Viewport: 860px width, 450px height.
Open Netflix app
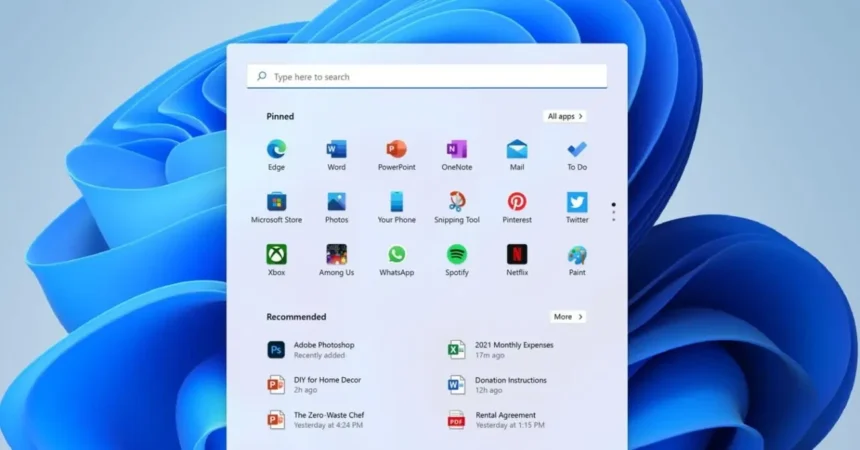point(517,260)
